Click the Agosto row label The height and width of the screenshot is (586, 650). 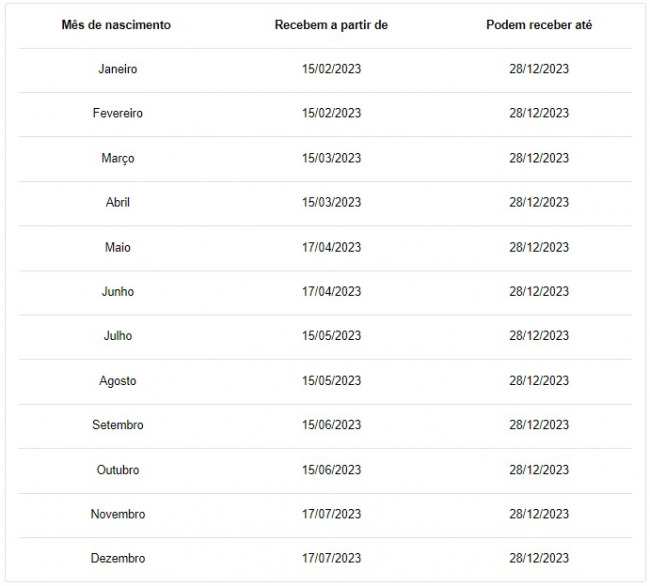pyautogui.click(x=118, y=381)
